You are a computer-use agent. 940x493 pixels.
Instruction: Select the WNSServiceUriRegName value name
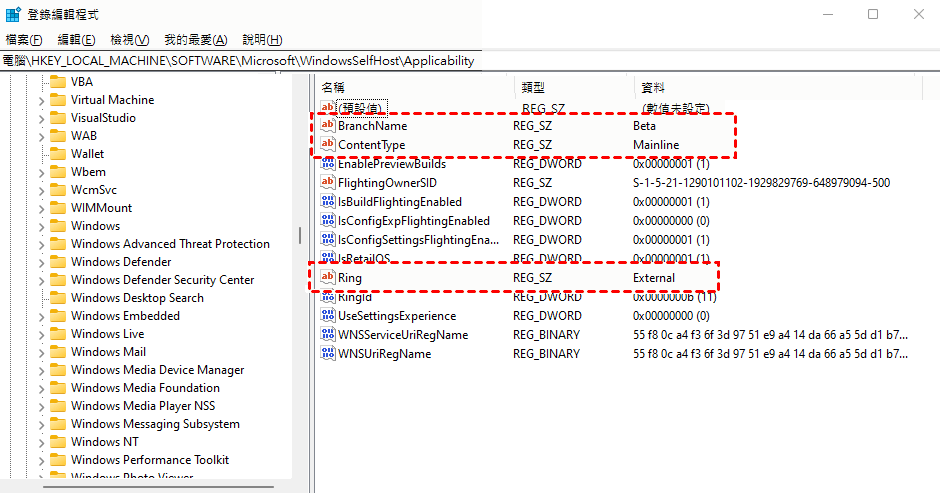click(x=403, y=335)
